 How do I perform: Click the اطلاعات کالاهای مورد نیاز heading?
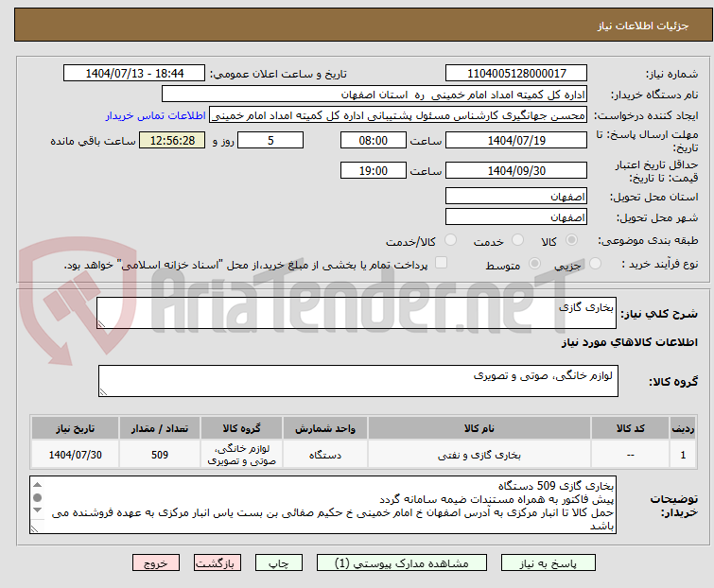pos(629,342)
